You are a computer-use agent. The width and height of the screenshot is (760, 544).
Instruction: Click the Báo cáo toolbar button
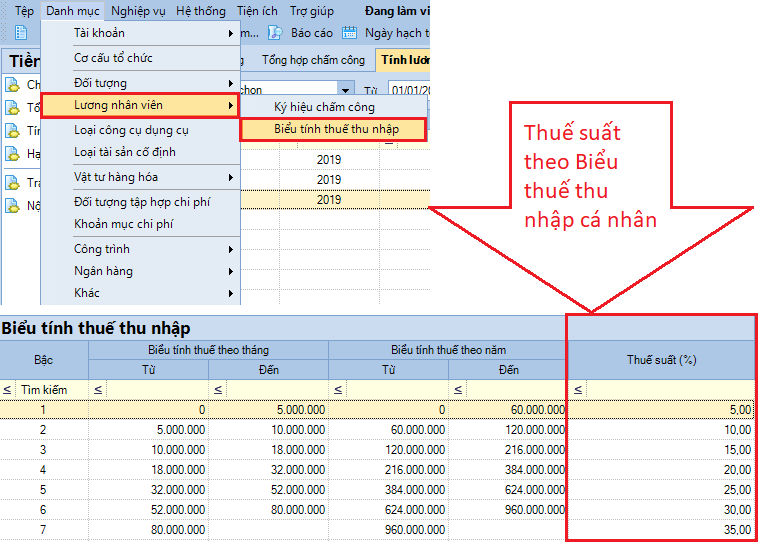[301, 33]
